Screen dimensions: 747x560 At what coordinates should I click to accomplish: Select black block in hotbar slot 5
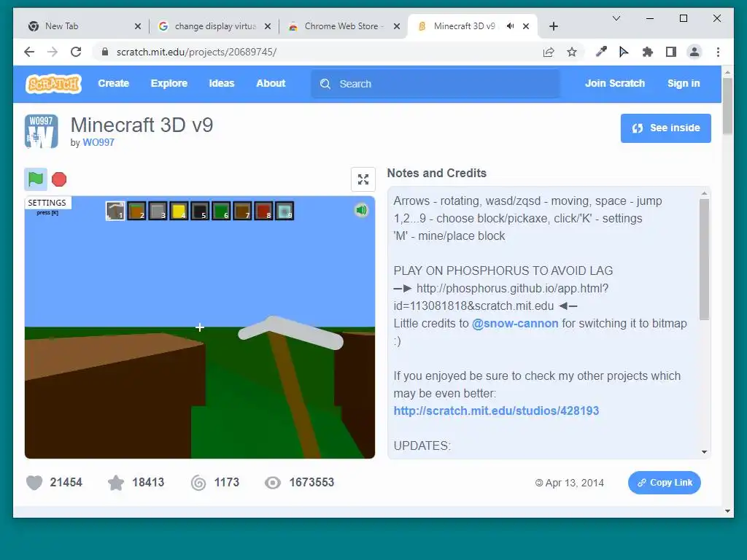[200, 211]
